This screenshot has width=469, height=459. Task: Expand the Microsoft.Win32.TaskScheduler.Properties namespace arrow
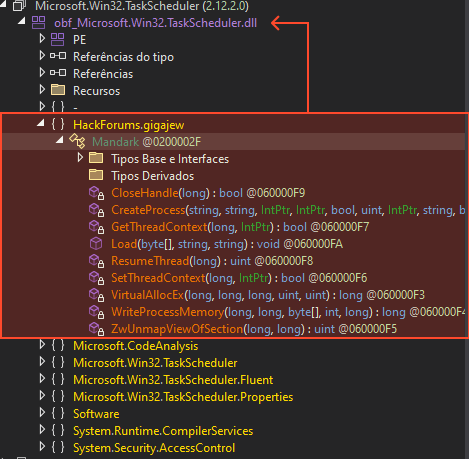pyautogui.click(x=42, y=395)
